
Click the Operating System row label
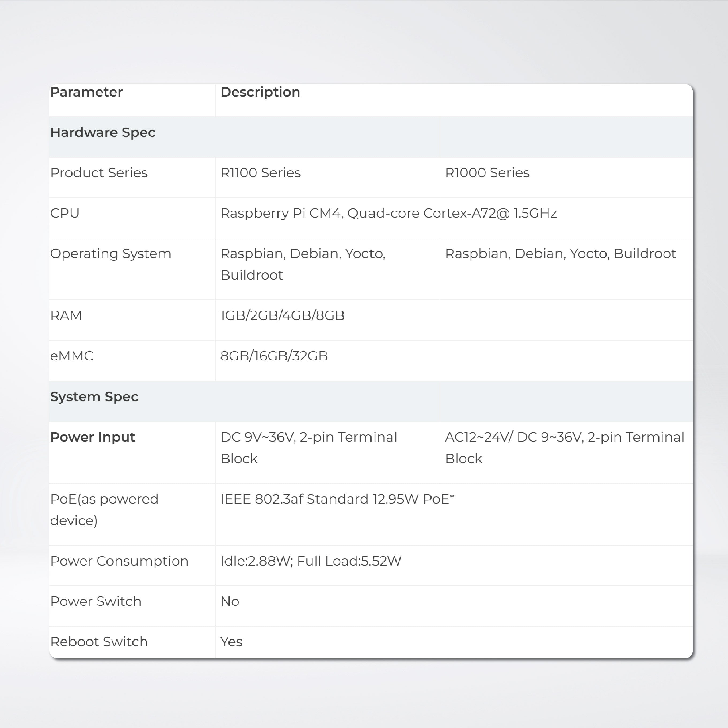[x=110, y=254]
